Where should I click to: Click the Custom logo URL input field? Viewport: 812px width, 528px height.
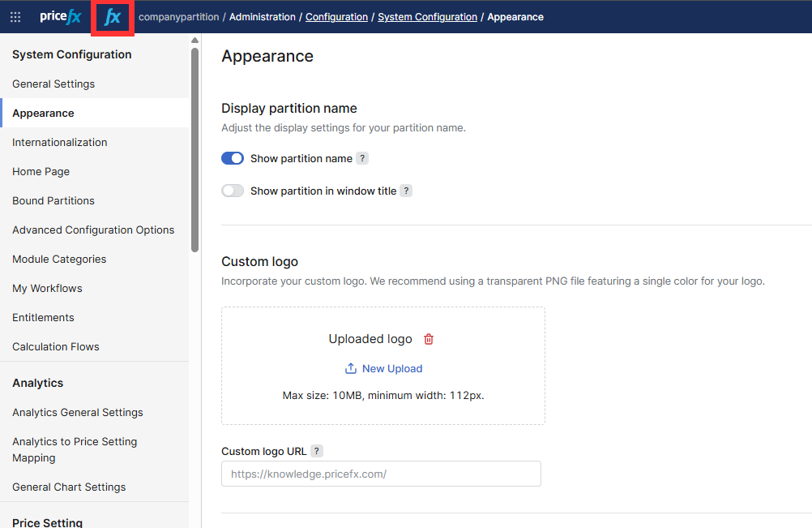(381, 474)
